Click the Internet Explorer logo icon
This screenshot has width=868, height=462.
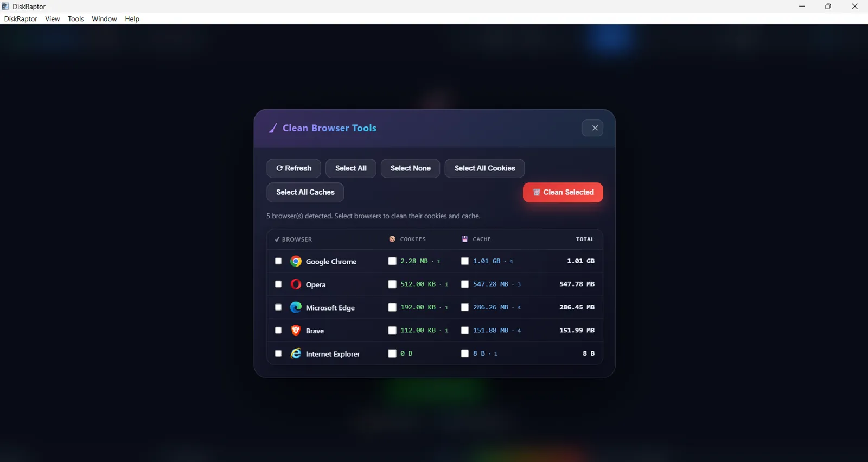point(296,353)
